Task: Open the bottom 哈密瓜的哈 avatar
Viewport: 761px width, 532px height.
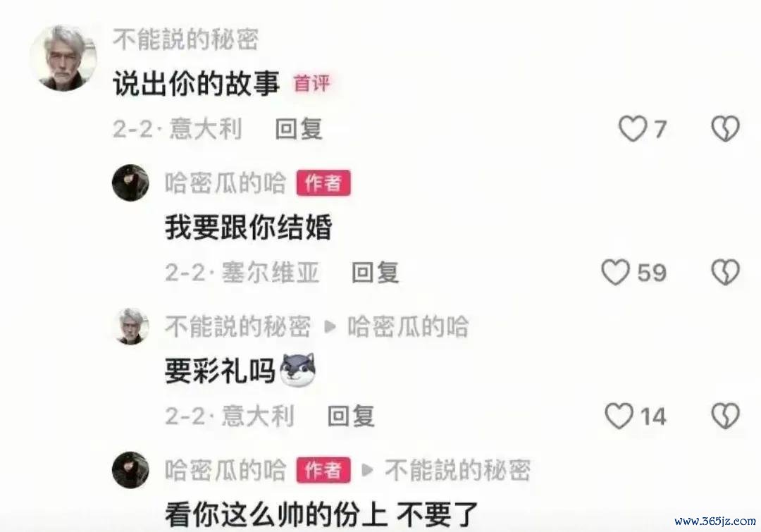Action: (x=130, y=470)
